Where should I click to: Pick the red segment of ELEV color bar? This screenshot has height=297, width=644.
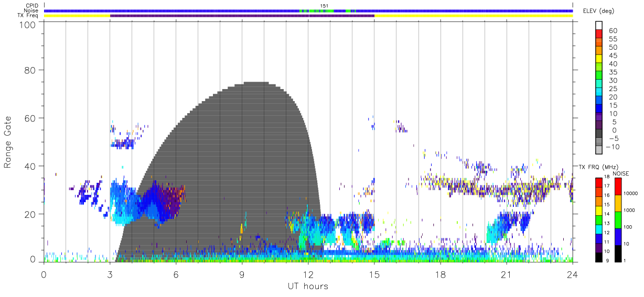[x=599, y=34]
